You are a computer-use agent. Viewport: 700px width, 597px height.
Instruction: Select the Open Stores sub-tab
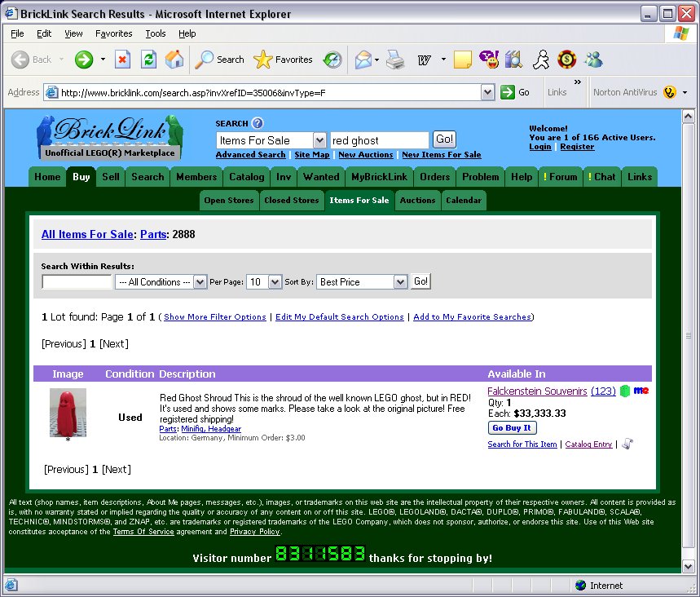click(x=229, y=200)
